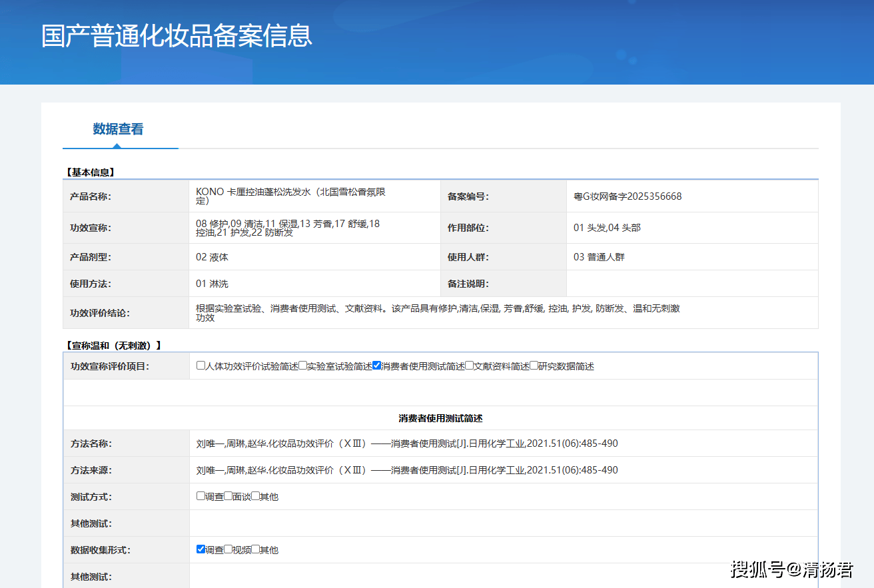Click the 【基本信息】 section heading

(90, 172)
